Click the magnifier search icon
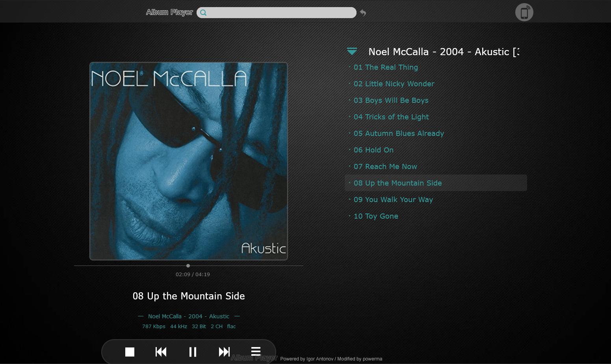This screenshot has height=364, width=611. pyautogui.click(x=203, y=13)
